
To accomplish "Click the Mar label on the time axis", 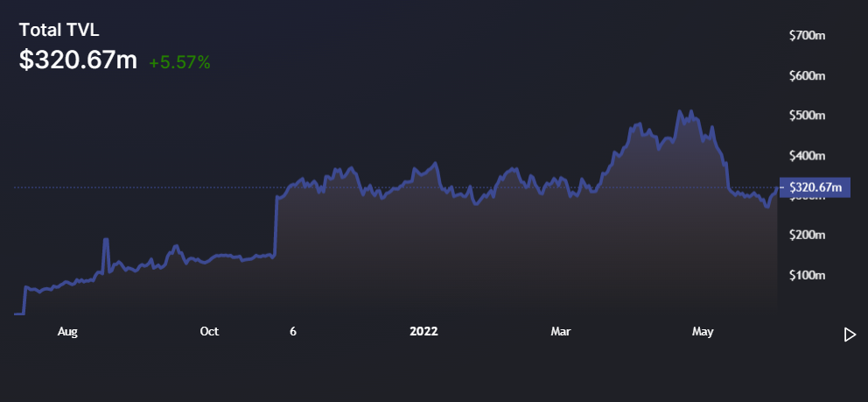I will coord(561,332).
